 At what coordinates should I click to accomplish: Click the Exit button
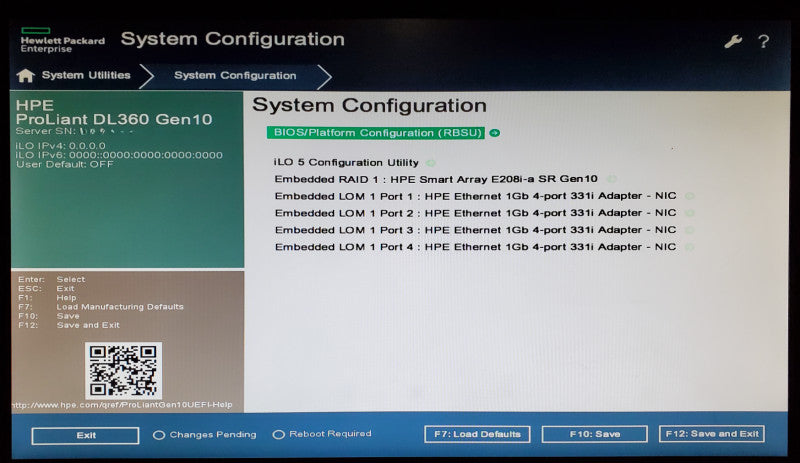tap(85, 435)
